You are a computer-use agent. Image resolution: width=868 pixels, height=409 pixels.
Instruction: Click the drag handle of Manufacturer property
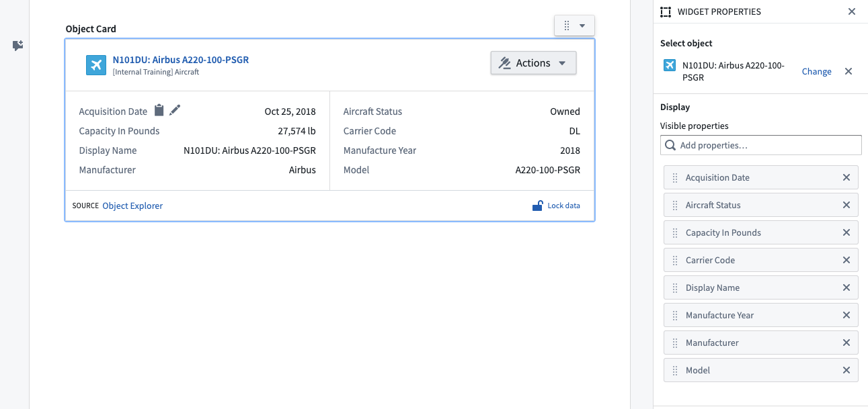pos(675,343)
